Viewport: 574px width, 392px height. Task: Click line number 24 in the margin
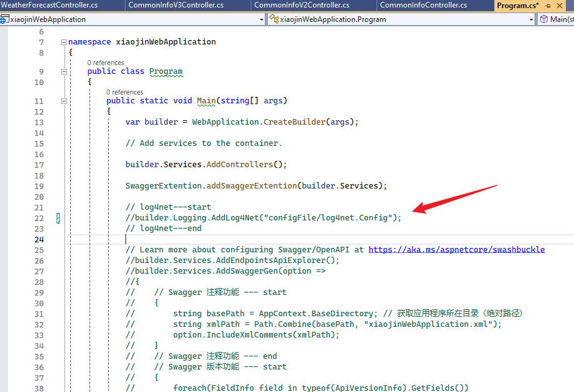[39, 239]
